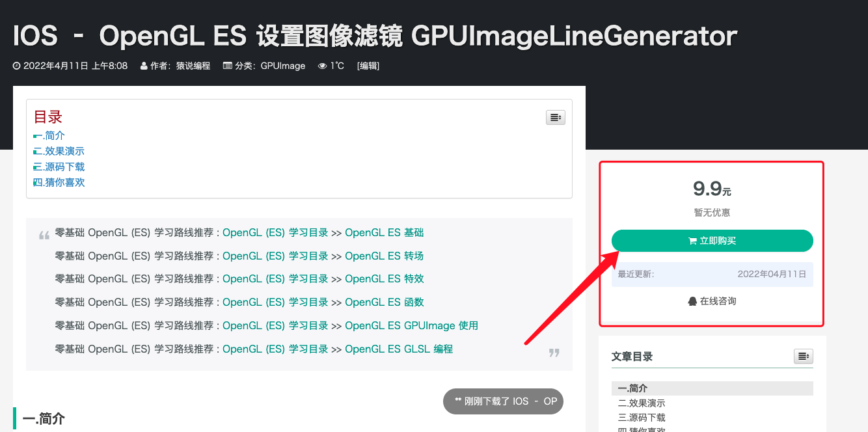
Task: Click the recent download notification bubble
Action: 503,401
